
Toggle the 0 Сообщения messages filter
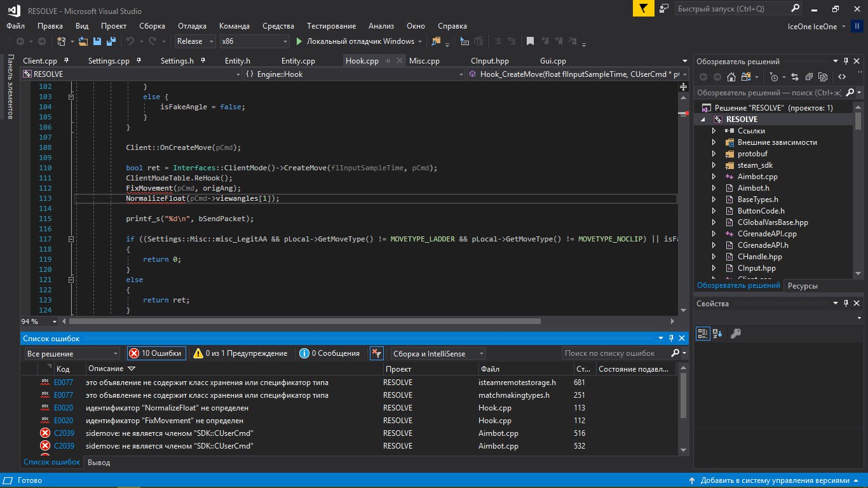coord(329,353)
